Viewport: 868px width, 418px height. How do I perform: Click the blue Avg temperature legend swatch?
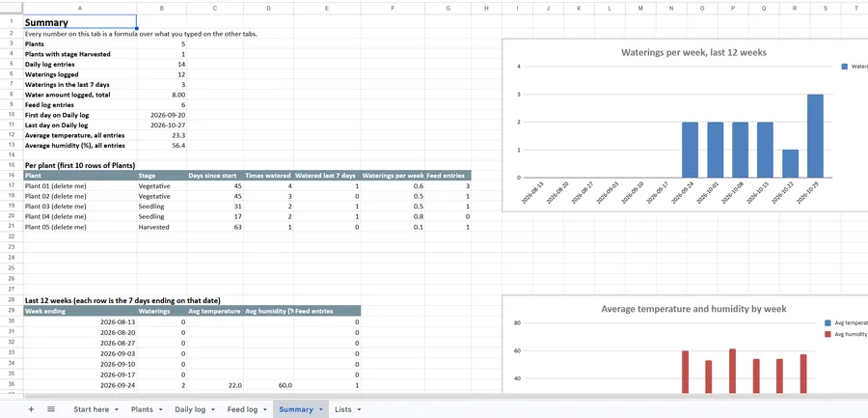[x=827, y=322]
